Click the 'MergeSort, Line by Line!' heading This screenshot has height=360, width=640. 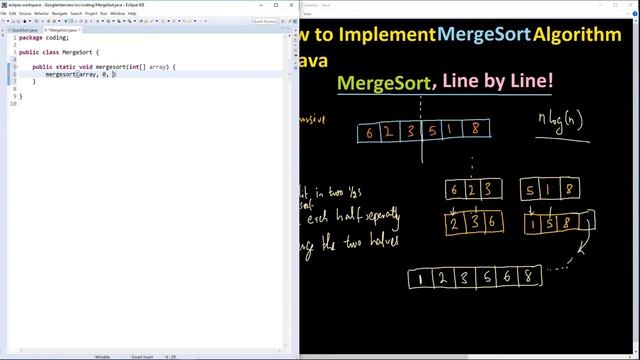point(445,82)
